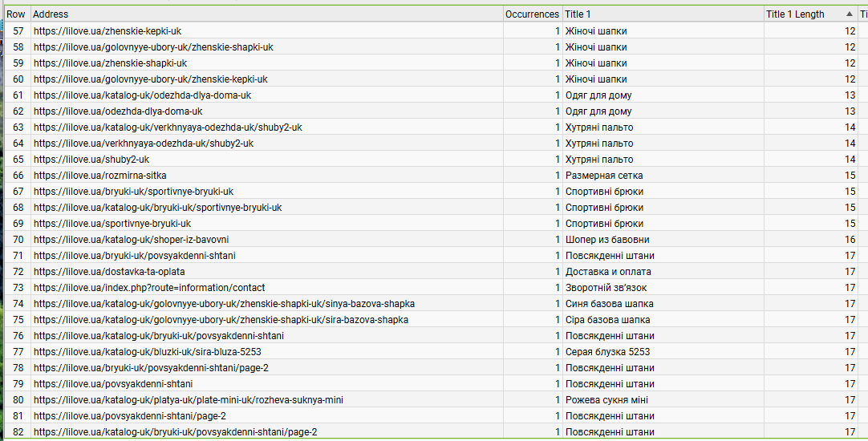Viewport: 868px width, 441px height.
Task: Click the Row column header
Action: (17, 14)
